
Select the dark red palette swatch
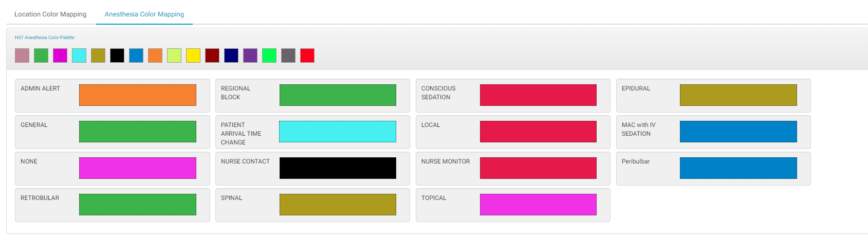(212, 56)
